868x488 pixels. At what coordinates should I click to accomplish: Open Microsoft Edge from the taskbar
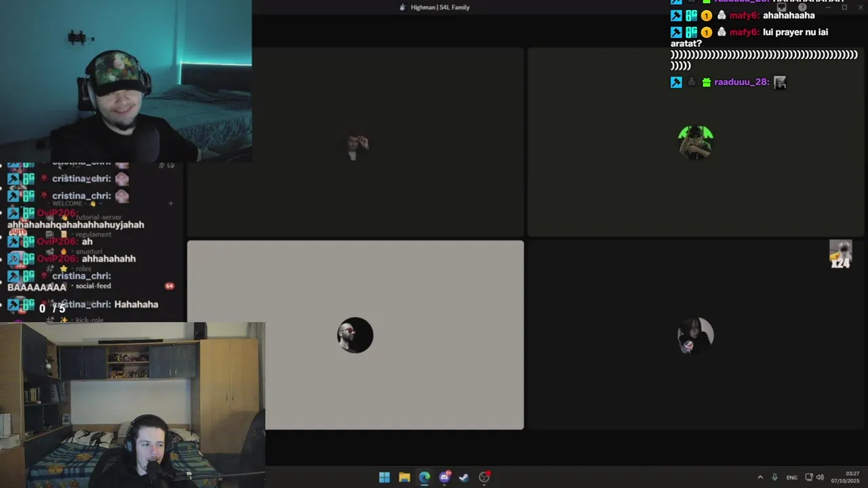pyautogui.click(x=425, y=477)
